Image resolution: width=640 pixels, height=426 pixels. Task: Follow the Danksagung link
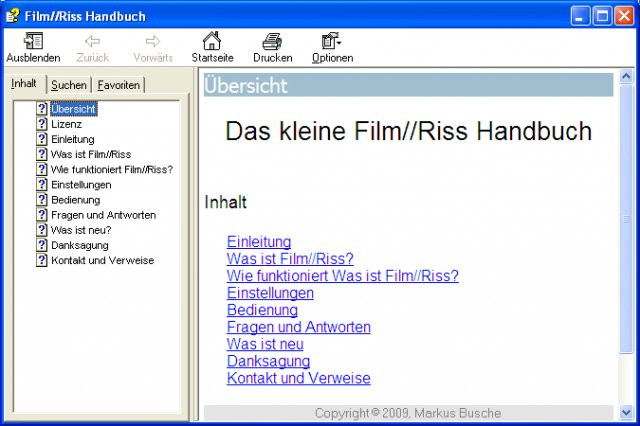point(268,361)
